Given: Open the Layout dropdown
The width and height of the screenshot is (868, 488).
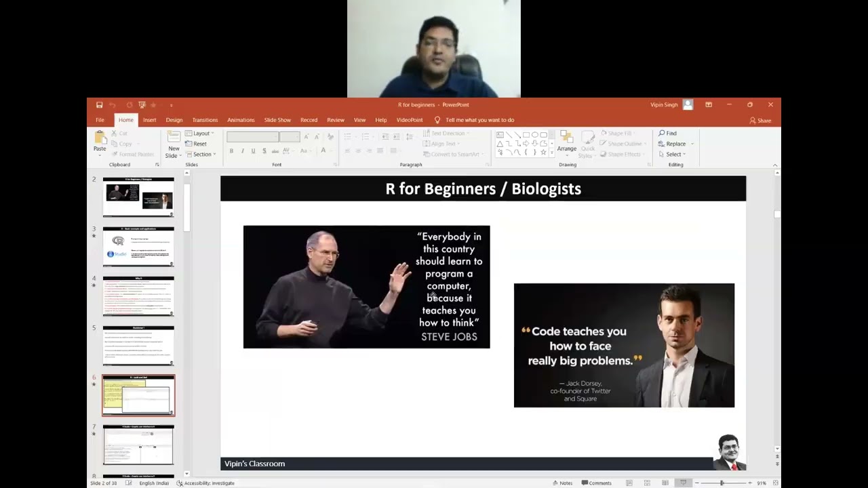Looking at the screenshot, I should click(x=199, y=134).
